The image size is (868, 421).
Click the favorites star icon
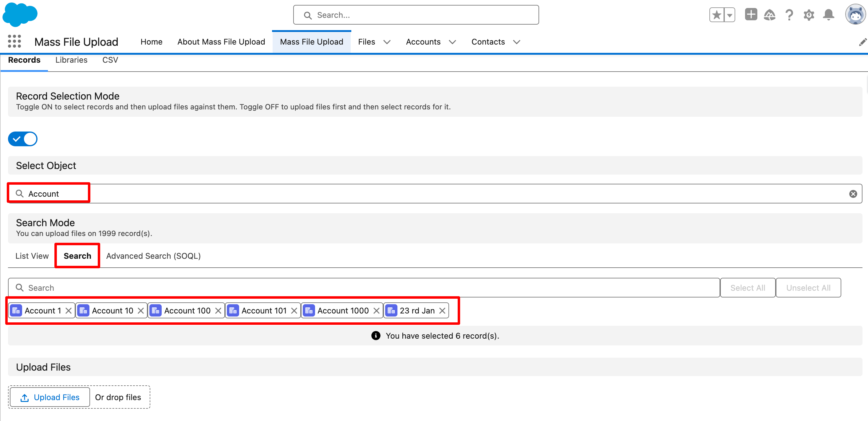pyautogui.click(x=716, y=15)
